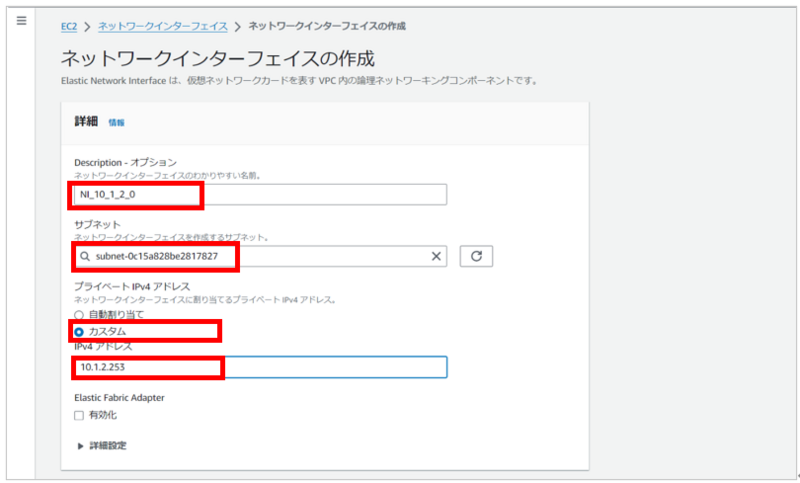Open the hamburger navigation menu
The height and width of the screenshot is (483, 800).
click(x=21, y=21)
